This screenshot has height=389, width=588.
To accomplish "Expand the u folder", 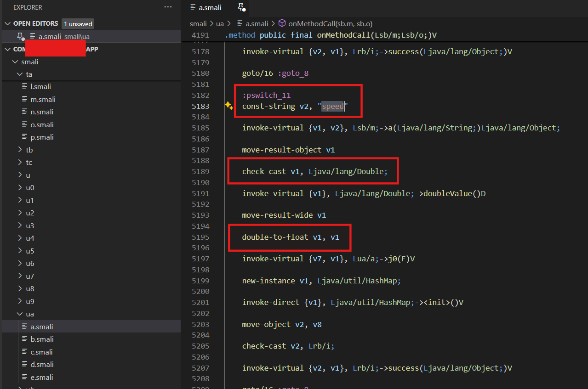I will pos(20,175).
